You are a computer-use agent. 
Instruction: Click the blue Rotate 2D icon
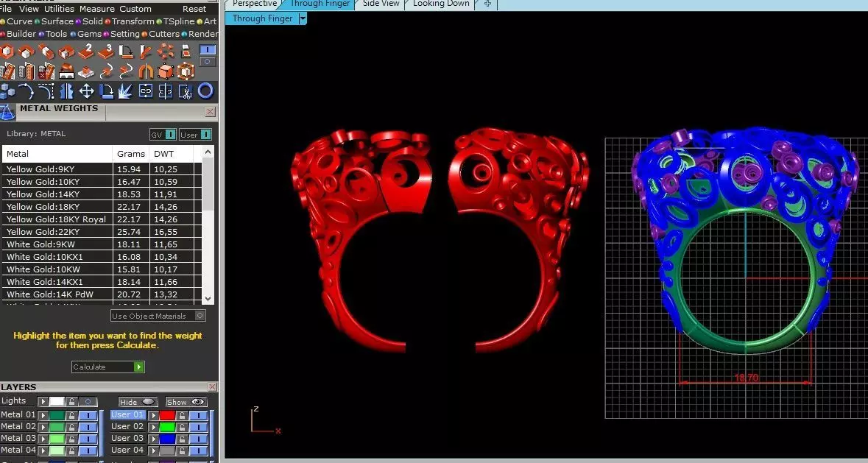click(x=106, y=91)
